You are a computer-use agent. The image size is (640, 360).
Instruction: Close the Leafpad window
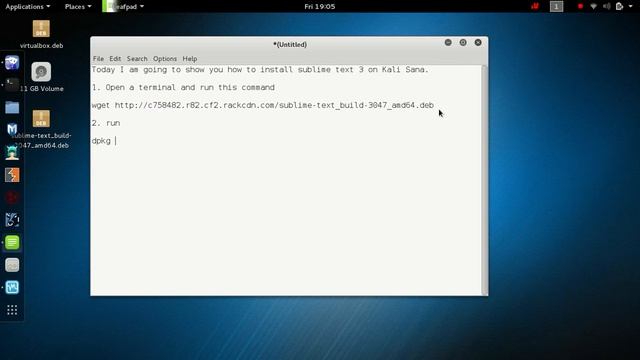point(478,42)
